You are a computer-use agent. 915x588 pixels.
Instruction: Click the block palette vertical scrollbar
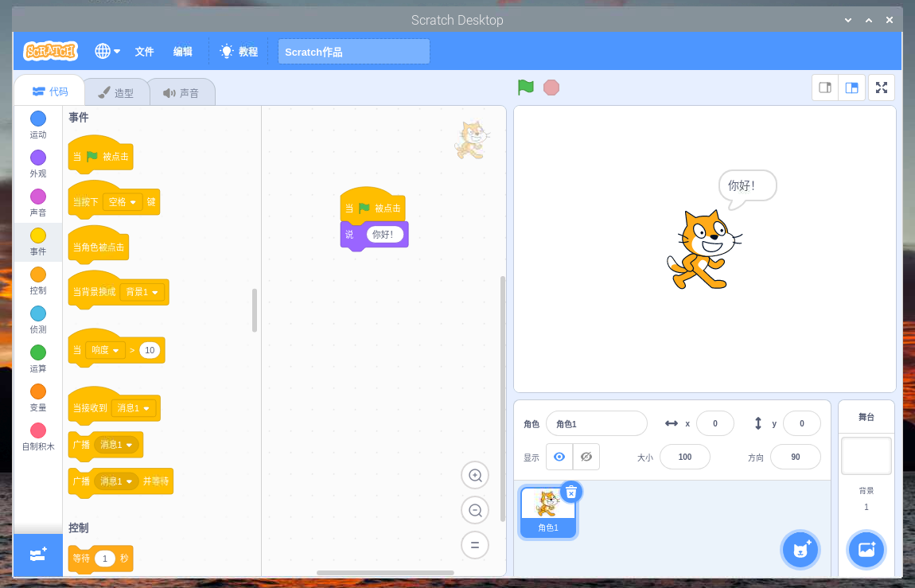pyautogui.click(x=255, y=310)
